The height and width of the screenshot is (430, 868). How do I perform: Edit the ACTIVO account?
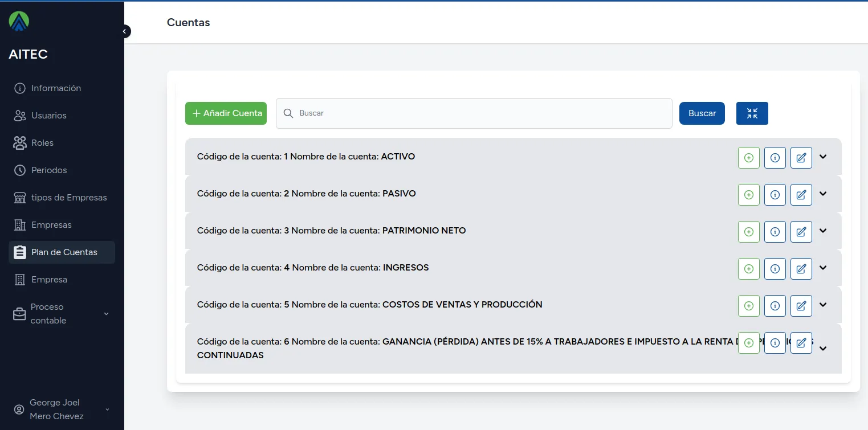click(x=801, y=158)
